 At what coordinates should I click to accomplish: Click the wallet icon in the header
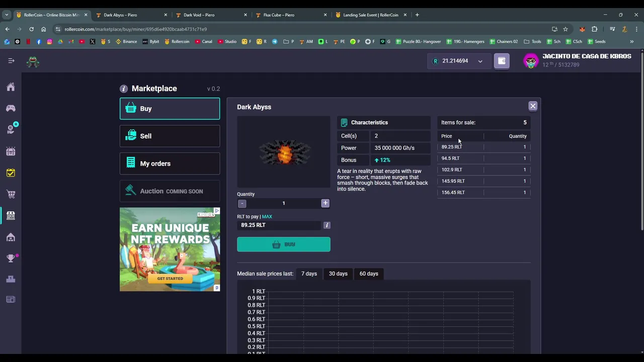pos(502,61)
